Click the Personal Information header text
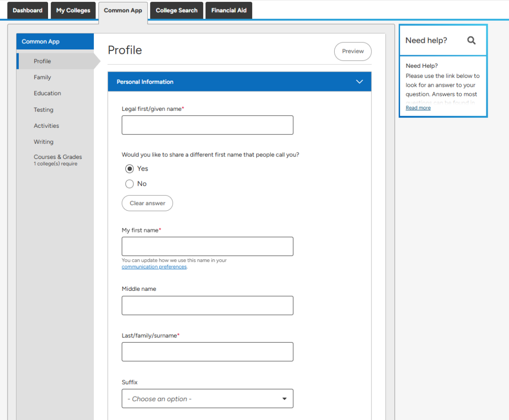 (145, 82)
